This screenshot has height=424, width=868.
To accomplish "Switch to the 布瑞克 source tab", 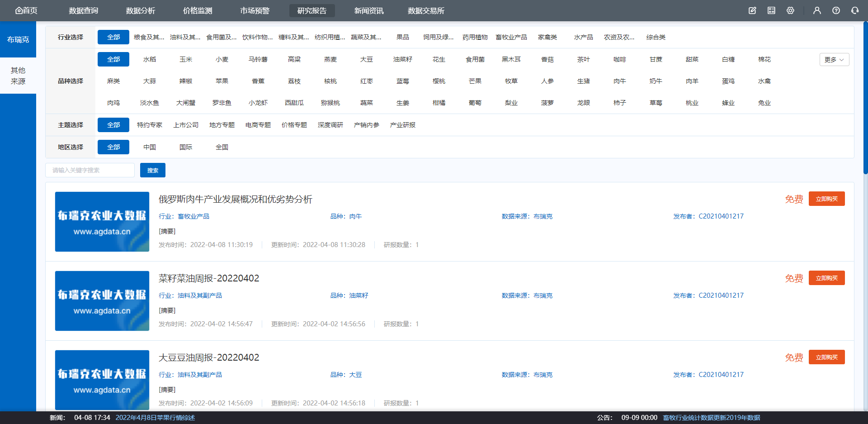I will [x=18, y=39].
